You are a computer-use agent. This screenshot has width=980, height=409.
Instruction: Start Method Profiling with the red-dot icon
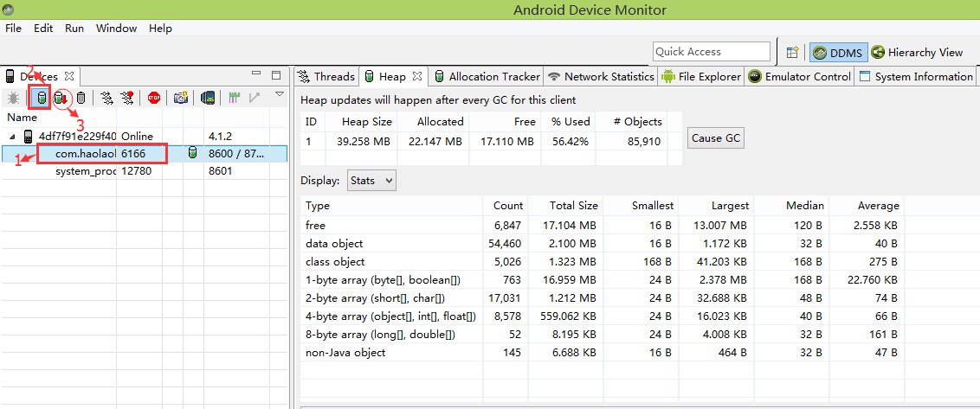[x=127, y=98]
